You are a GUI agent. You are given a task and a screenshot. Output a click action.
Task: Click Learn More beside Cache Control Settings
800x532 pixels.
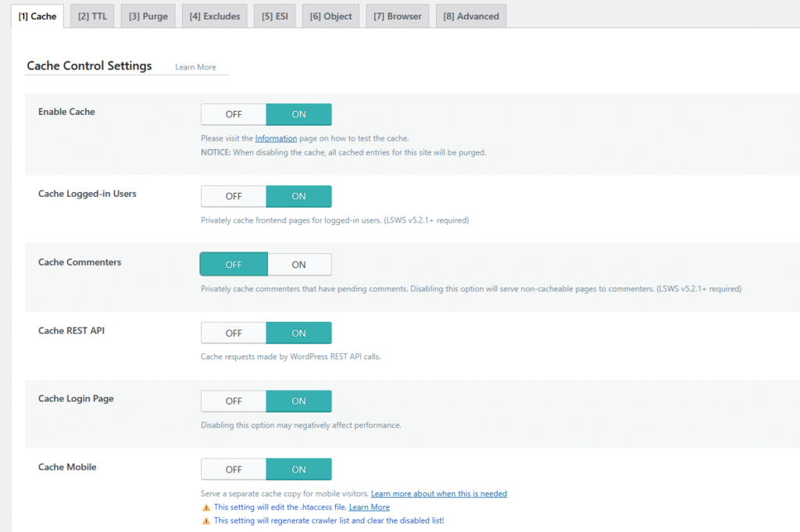195,67
